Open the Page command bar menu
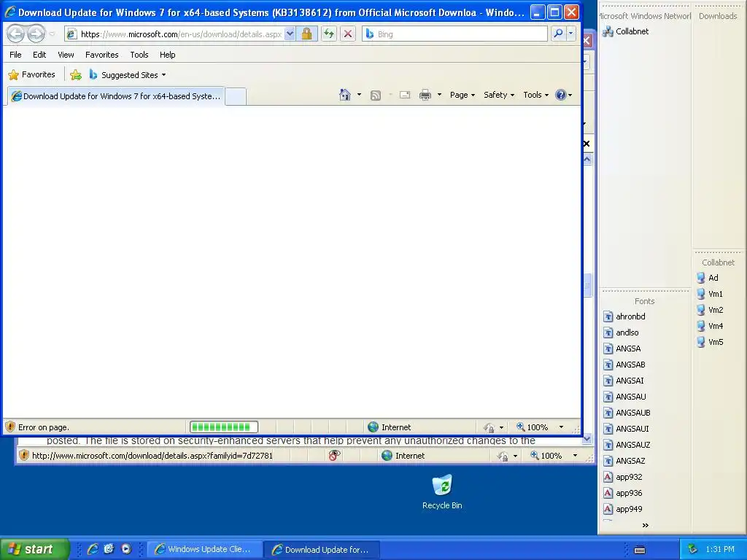 pos(462,95)
